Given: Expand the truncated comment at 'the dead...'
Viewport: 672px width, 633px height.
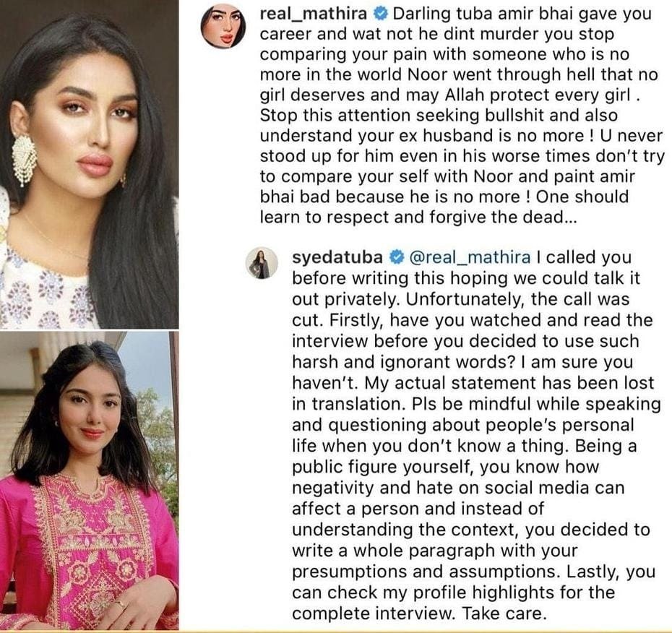Looking at the screenshot, I should click(535, 218).
